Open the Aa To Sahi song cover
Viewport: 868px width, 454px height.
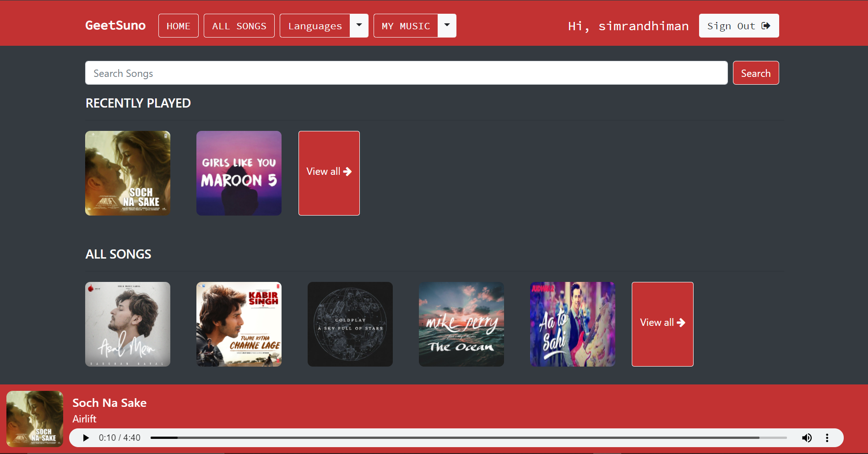(573, 324)
